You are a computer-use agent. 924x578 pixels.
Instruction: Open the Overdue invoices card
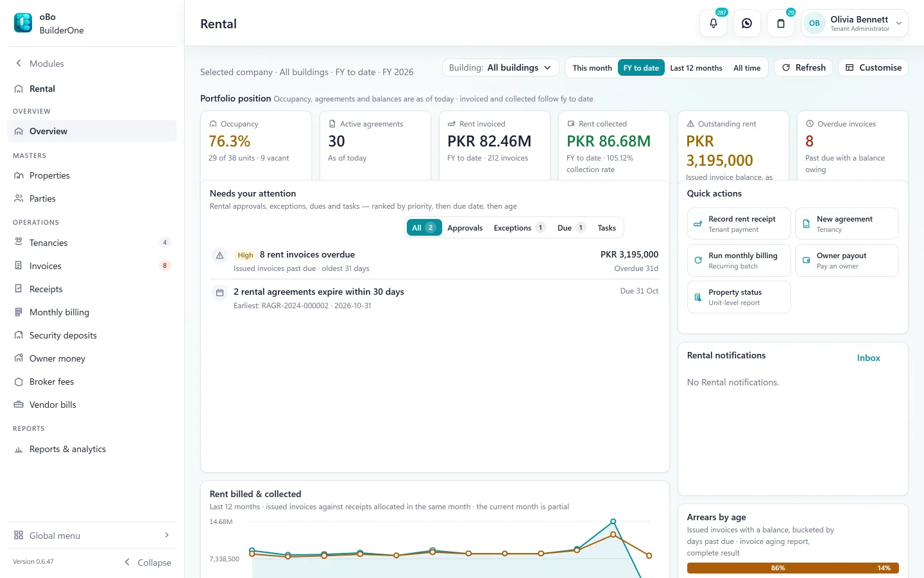pyautogui.click(x=852, y=145)
